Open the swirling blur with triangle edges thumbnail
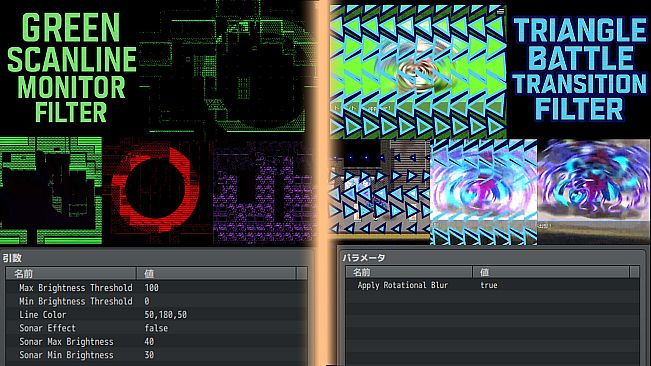Image resolution: width=651 pixels, height=366 pixels. pos(484,192)
